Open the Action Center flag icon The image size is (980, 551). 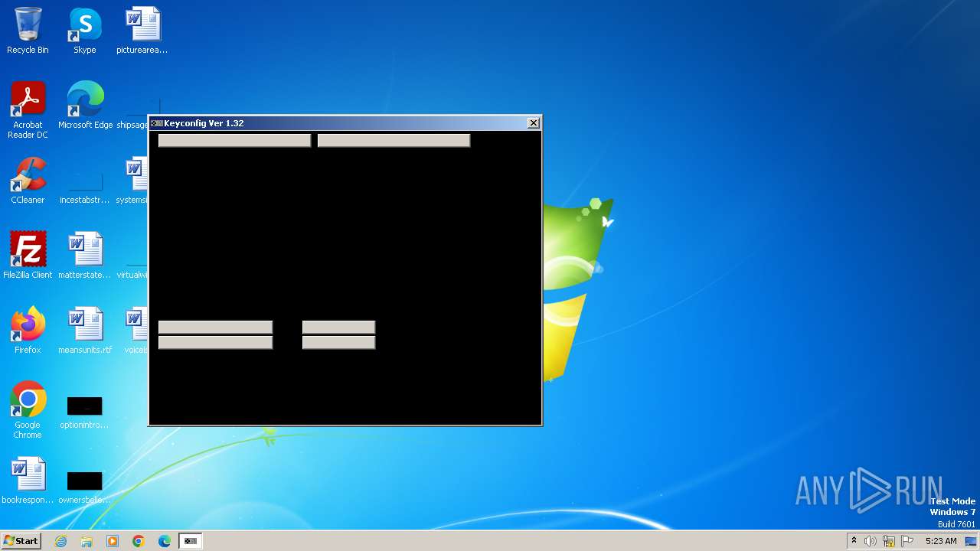tap(907, 541)
